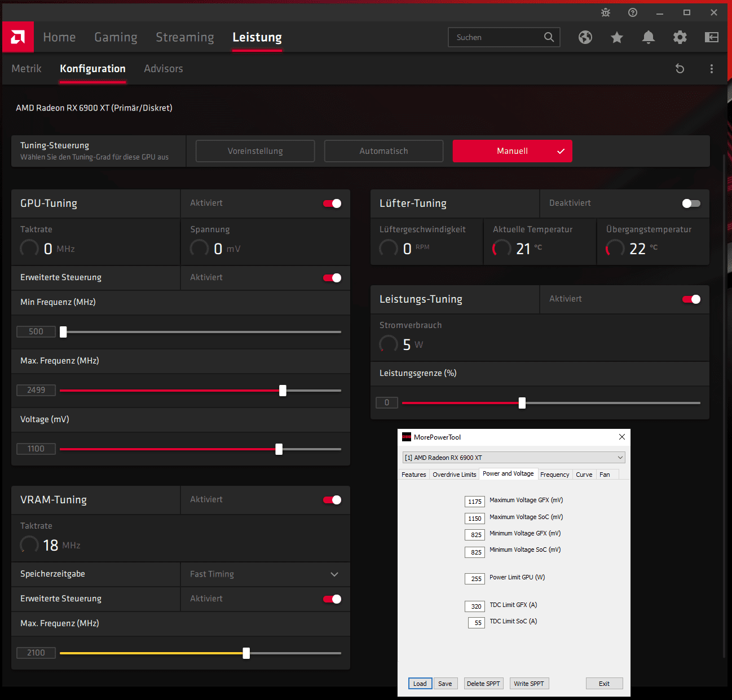Click Delete SPPT button
Image resolution: width=732 pixels, height=700 pixels.
[483, 684]
